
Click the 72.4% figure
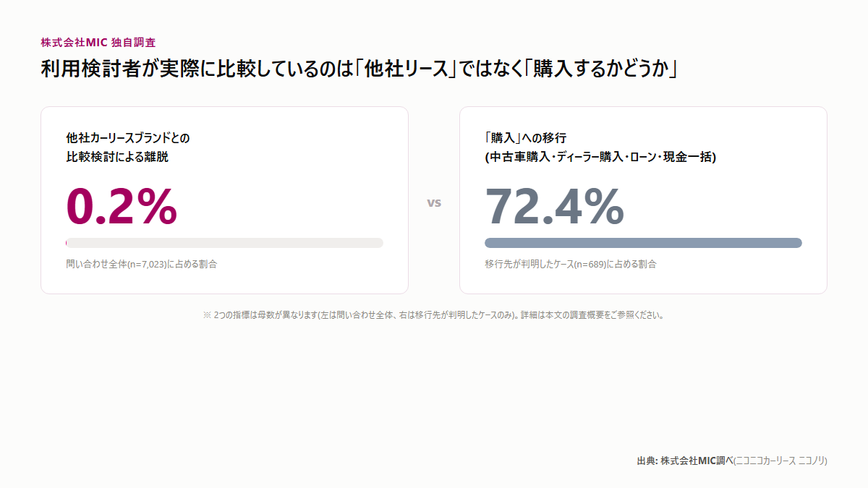coord(554,206)
